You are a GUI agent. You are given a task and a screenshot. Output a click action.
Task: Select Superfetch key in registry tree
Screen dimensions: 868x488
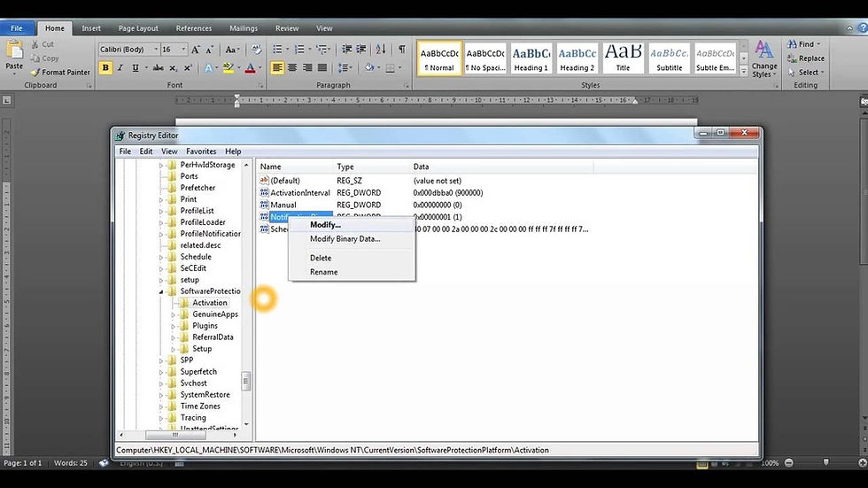pos(198,372)
